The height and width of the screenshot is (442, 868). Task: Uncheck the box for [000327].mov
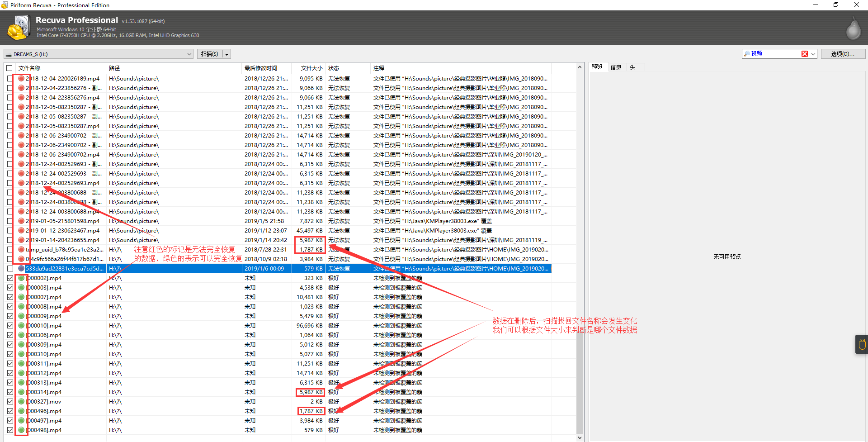coord(10,402)
